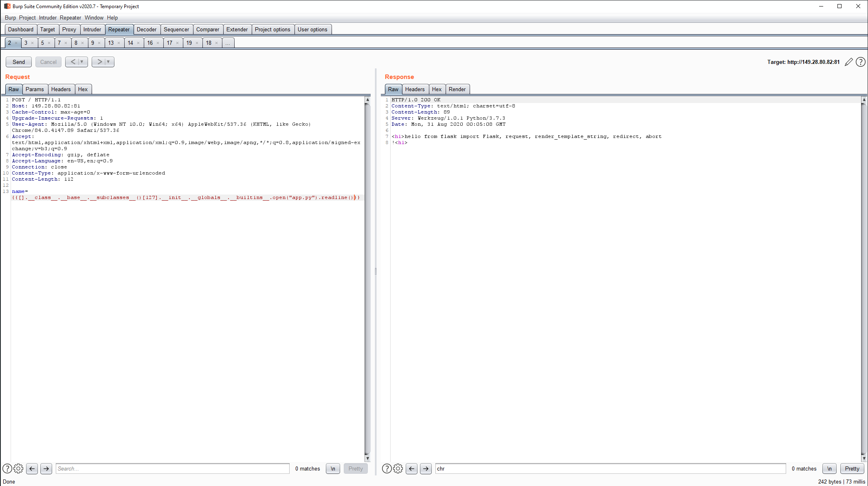This screenshot has height=486, width=868.
Task: Click request pane vertical scrollbar
Action: [367, 278]
